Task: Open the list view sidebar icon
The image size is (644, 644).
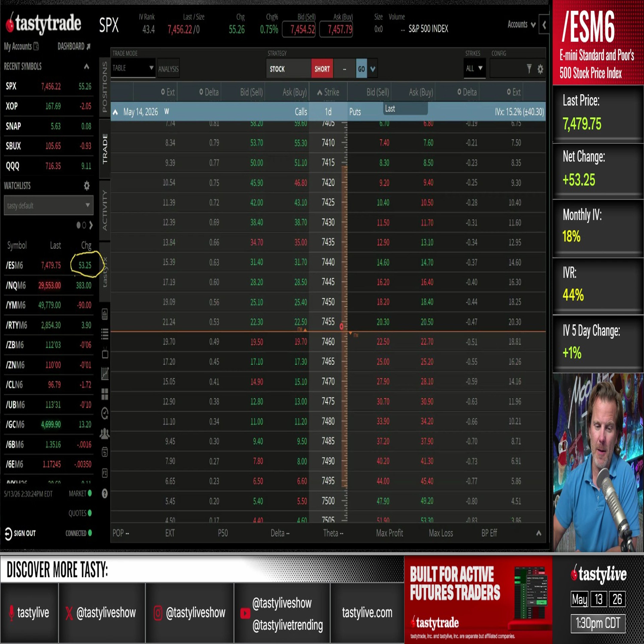Action: 105,334
